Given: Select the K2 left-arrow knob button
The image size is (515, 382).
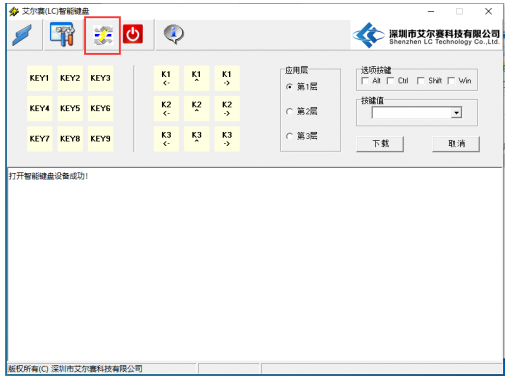Looking at the screenshot, I should click(x=166, y=108).
